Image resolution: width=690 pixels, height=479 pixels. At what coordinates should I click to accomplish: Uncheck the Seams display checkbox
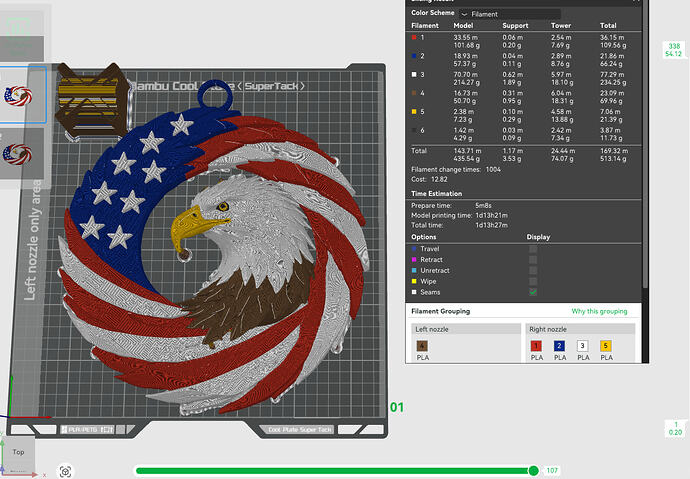point(533,292)
